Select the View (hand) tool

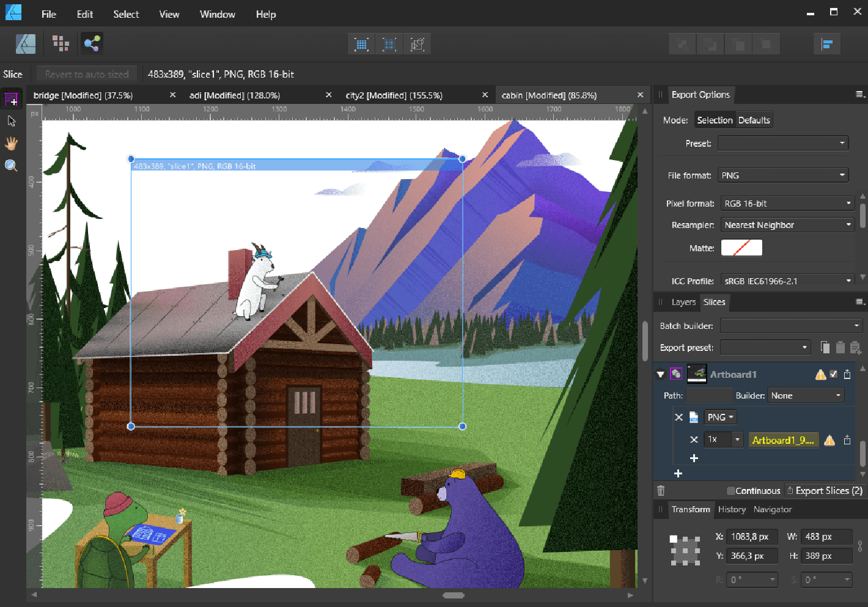pos(12,144)
